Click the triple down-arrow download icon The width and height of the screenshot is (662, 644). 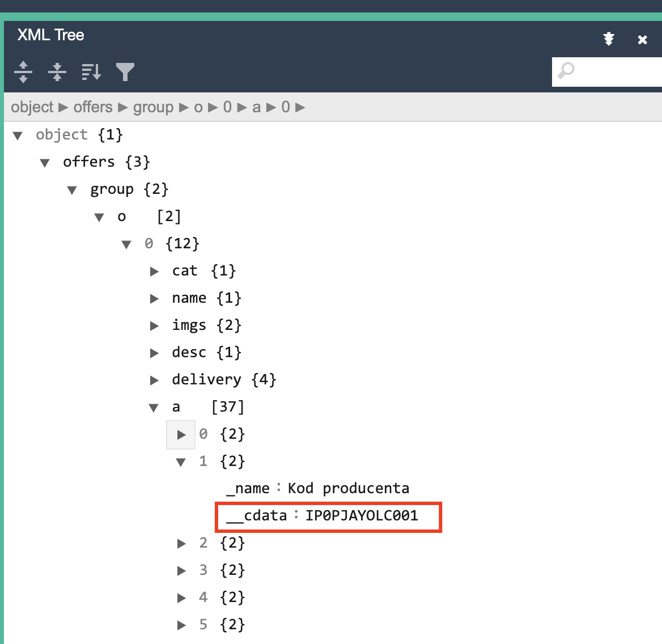point(608,39)
